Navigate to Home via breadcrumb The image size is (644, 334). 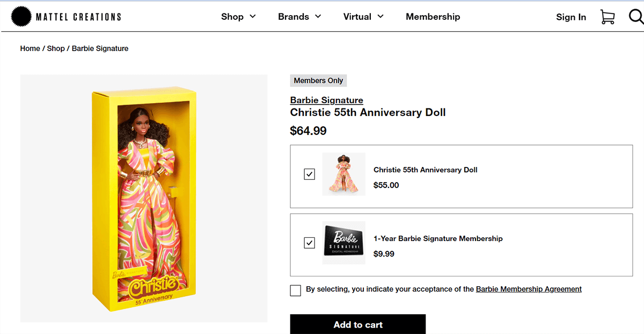click(30, 48)
